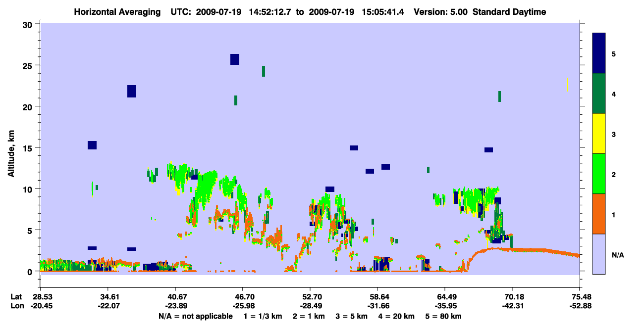Click the y-axis tick label 15
The height and width of the screenshot is (330, 644).
(x=29, y=148)
